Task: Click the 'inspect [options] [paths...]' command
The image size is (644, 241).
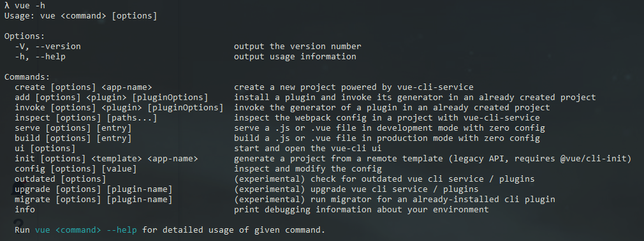Action: [86, 118]
